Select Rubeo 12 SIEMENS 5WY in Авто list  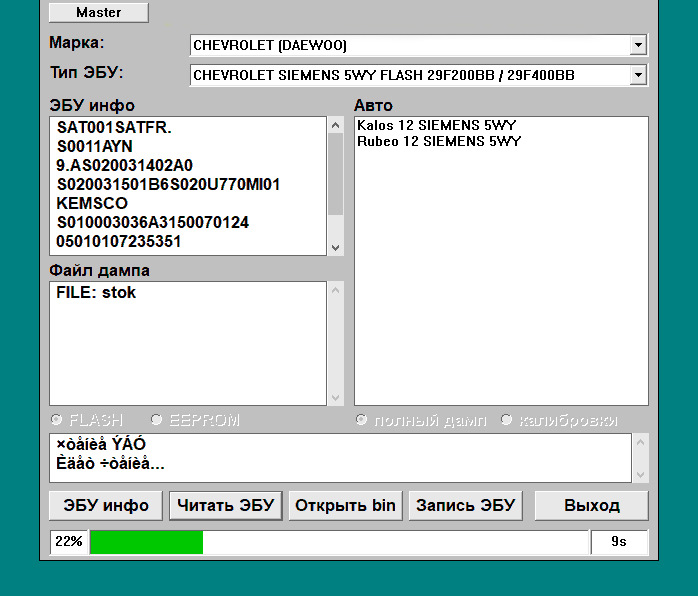(439, 141)
